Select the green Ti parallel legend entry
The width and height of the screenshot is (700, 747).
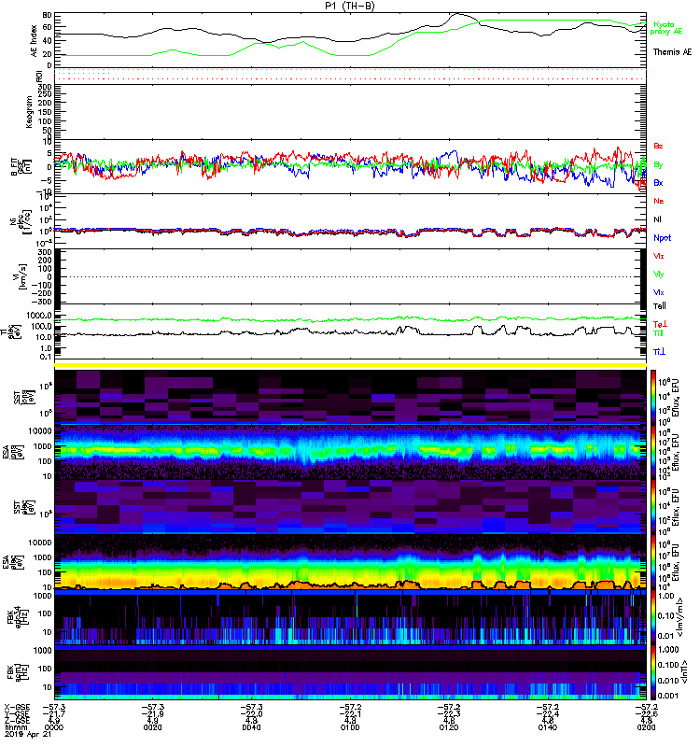[658, 333]
